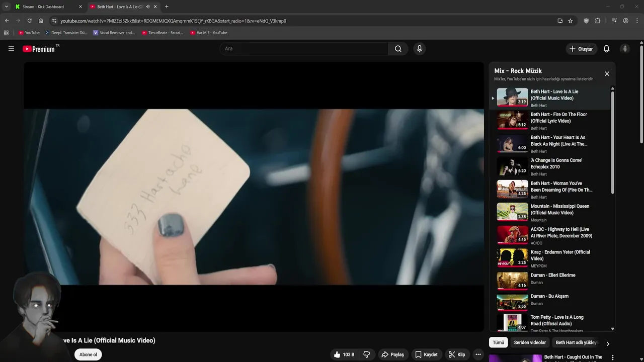
Task: Select the Beth Hart adlı yükleyen chip
Action: [x=577, y=342]
